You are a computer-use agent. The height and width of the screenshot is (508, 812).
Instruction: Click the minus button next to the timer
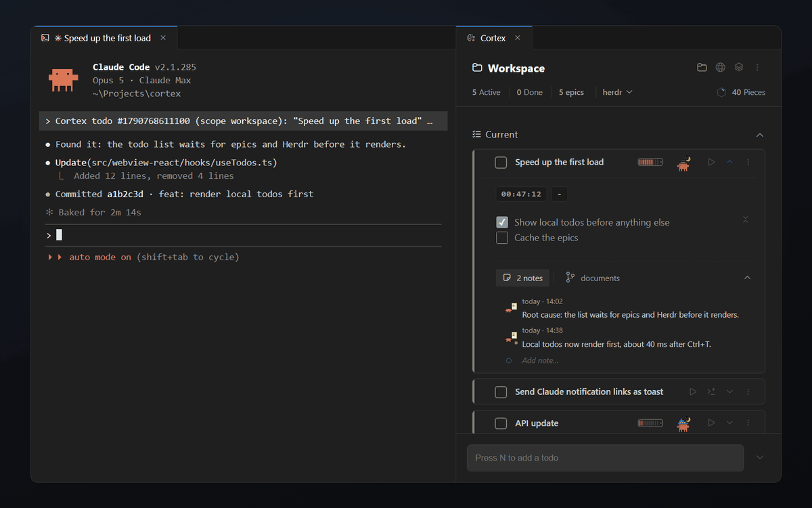pos(560,194)
